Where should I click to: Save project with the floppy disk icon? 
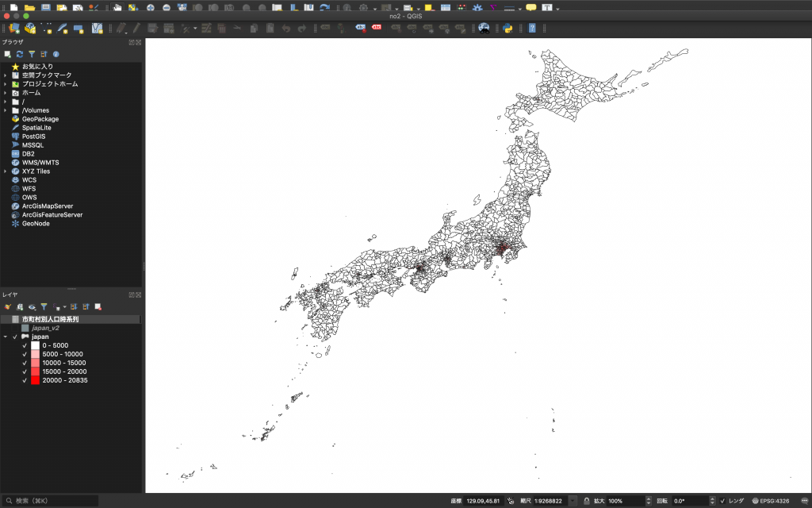coord(45,7)
